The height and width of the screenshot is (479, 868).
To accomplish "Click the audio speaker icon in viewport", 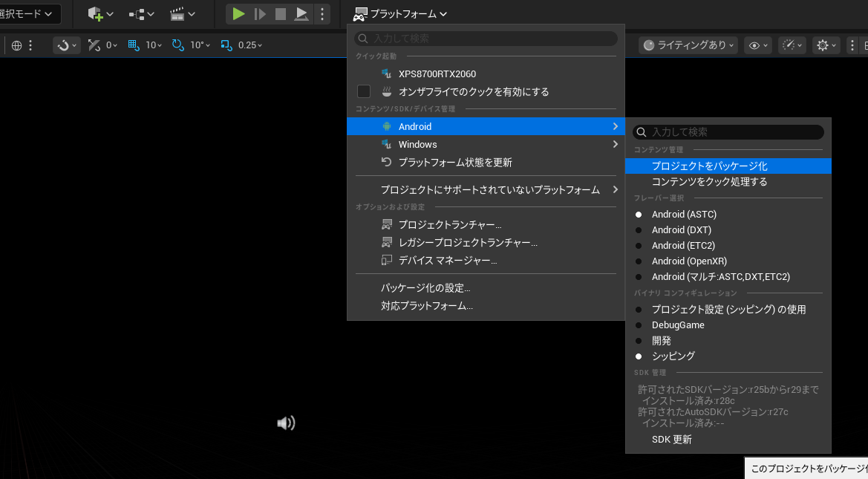I will [286, 423].
